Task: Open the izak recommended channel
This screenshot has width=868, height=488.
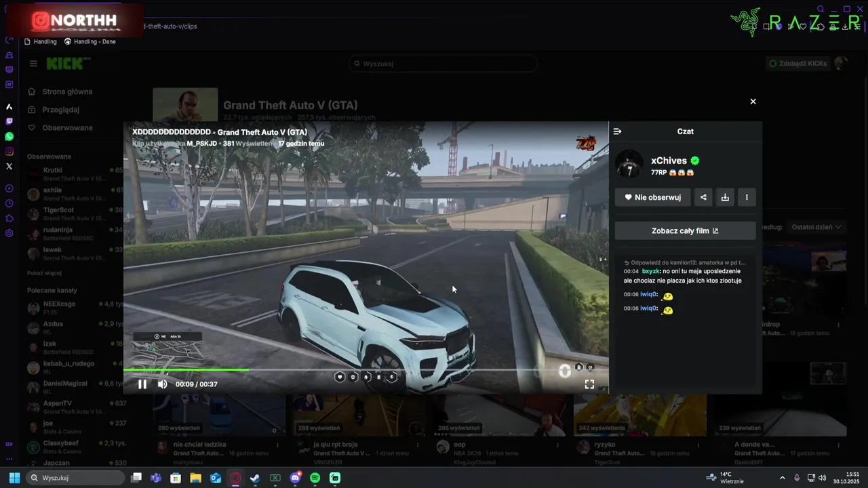Action: tap(75, 348)
